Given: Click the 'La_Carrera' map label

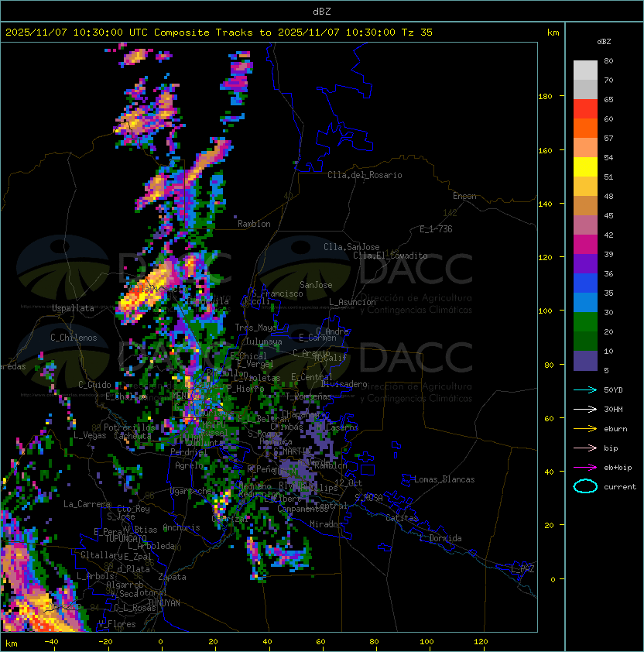Looking at the screenshot, I should click(87, 504).
